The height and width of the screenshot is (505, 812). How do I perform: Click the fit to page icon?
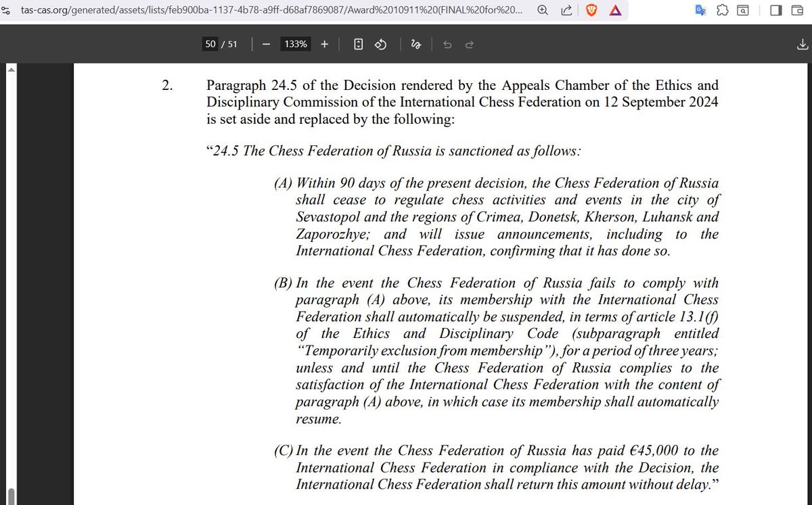tap(359, 44)
